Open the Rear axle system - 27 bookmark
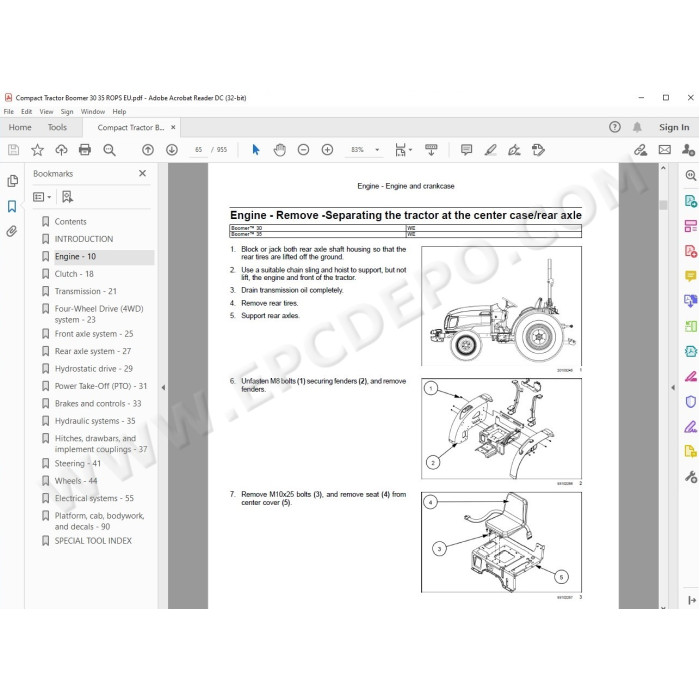Screen dimensions: 700x700 coord(93,351)
